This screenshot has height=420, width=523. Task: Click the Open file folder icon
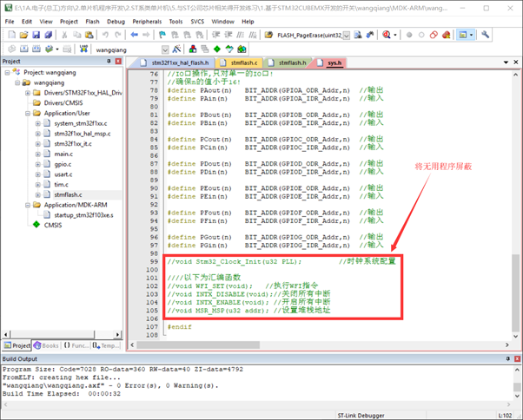pyautogui.click(x=25, y=36)
